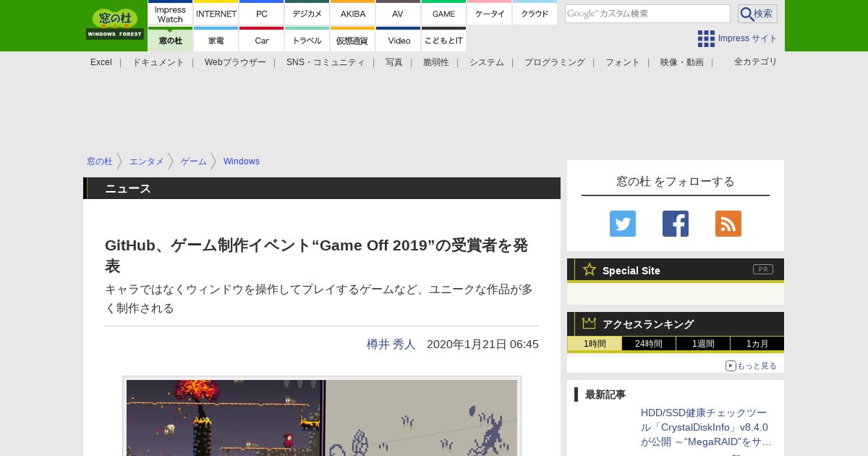Screen dimensions: 868x456
Task: Open the フォント category link
Action: (x=623, y=62)
